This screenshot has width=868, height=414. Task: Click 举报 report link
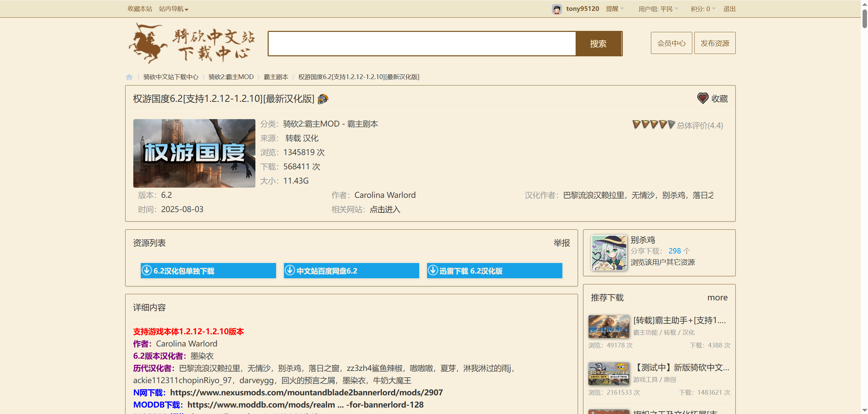561,243
